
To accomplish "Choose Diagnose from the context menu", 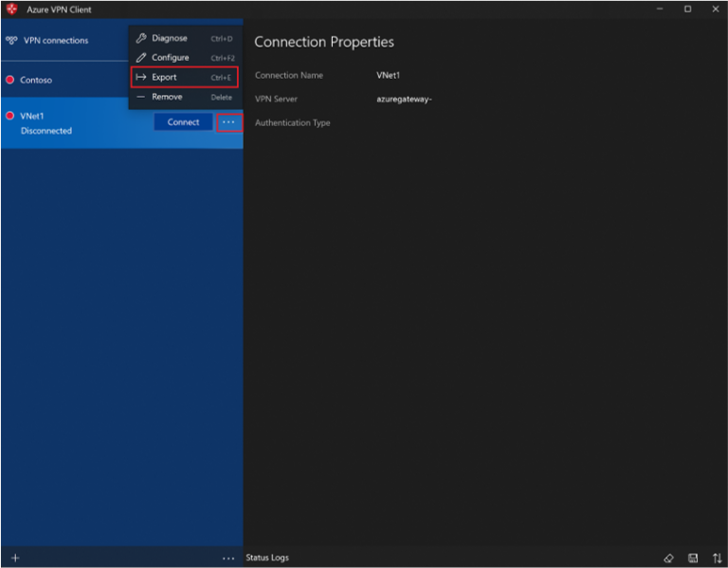I will [184, 38].
